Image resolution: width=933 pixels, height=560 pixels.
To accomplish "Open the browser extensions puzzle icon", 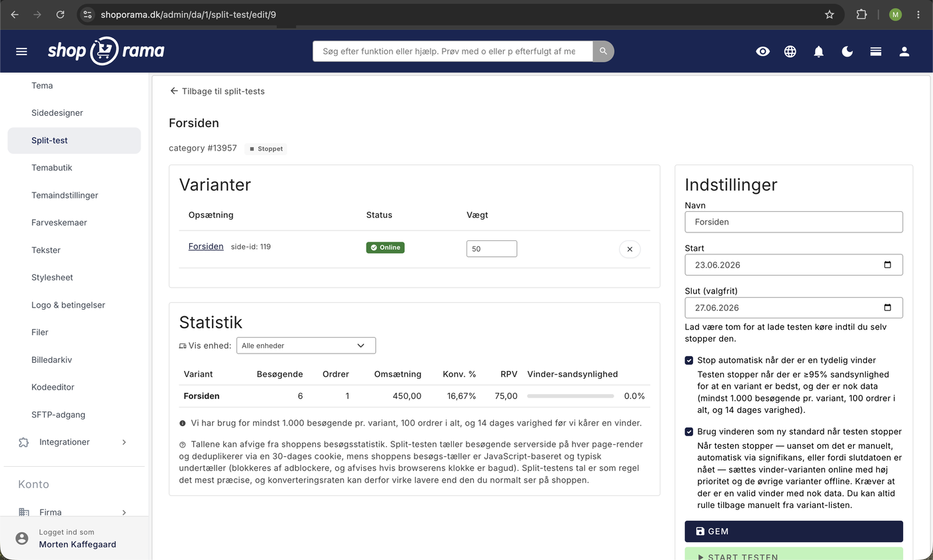I will 862,14.
